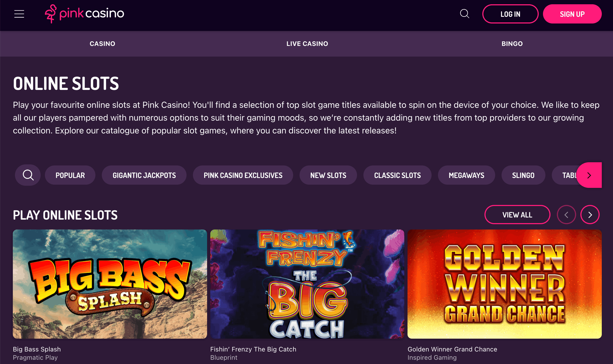Show PINK CASINO EXCLUSIVES games
Screen dimensions: 613x364
click(243, 175)
